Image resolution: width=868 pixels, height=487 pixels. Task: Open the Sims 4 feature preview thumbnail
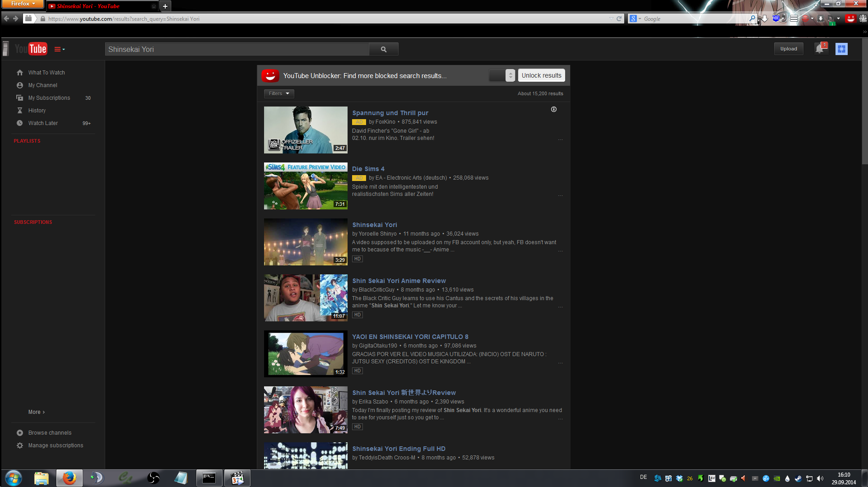pyautogui.click(x=306, y=186)
